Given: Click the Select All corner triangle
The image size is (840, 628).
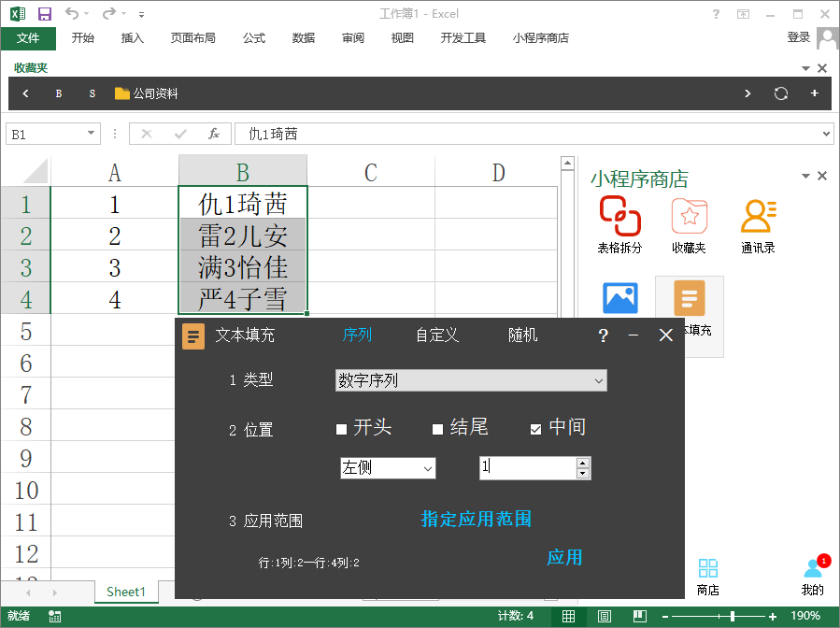Looking at the screenshot, I should (36, 172).
